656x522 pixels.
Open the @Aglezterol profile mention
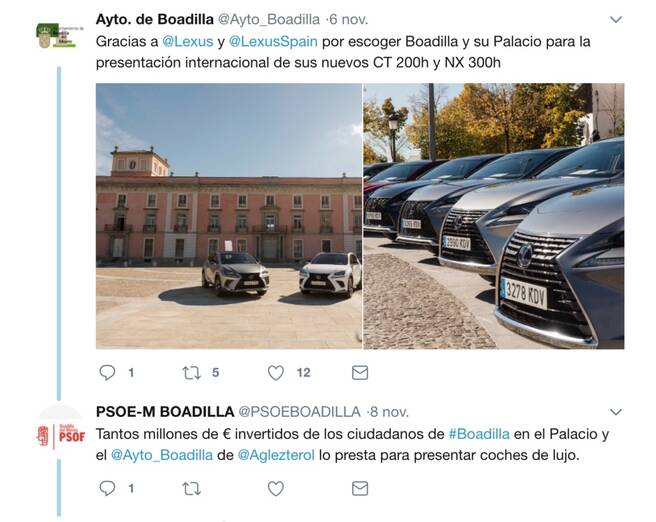(x=276, y=455)
